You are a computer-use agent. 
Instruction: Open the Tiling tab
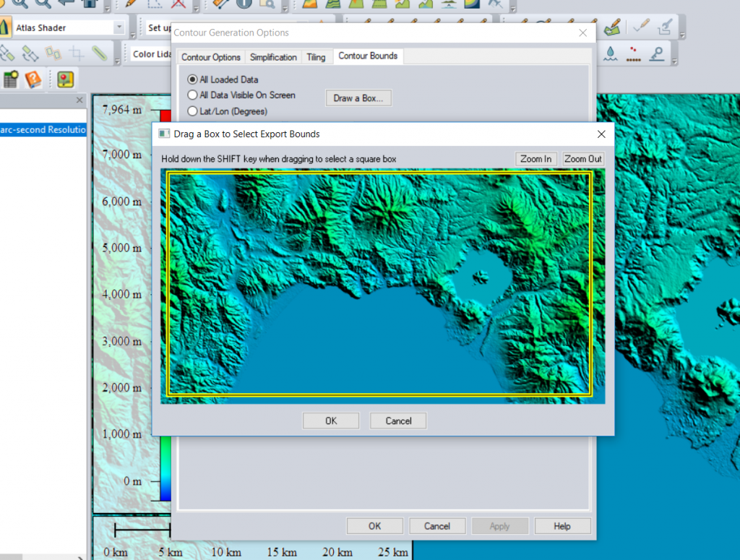[x=317, y=56]
